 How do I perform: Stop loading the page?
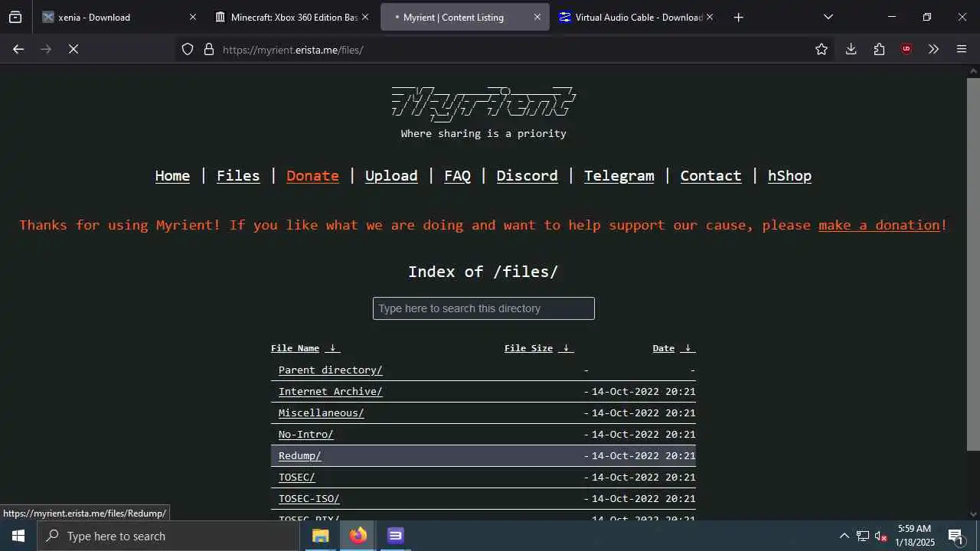[x=73, y=49]
